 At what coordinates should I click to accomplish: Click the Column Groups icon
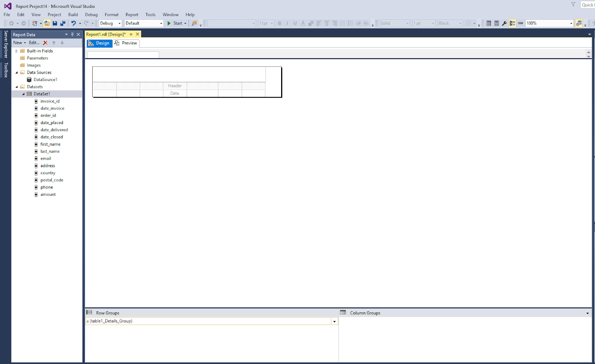[343, 312]
